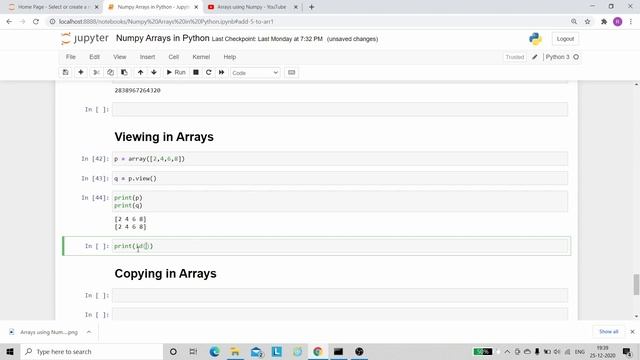Viewport: 640px width, 360px height.
Task: Cut selected cells with scissors icon
Action: [96, 72]
